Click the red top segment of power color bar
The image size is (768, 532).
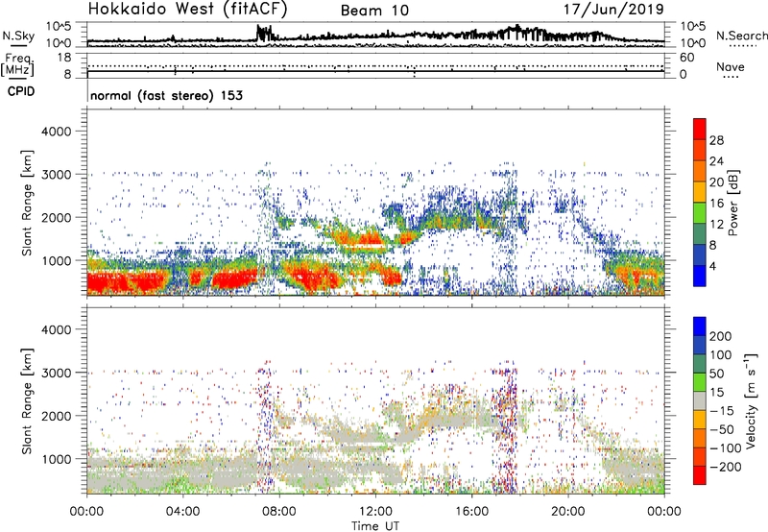(700, 129)
